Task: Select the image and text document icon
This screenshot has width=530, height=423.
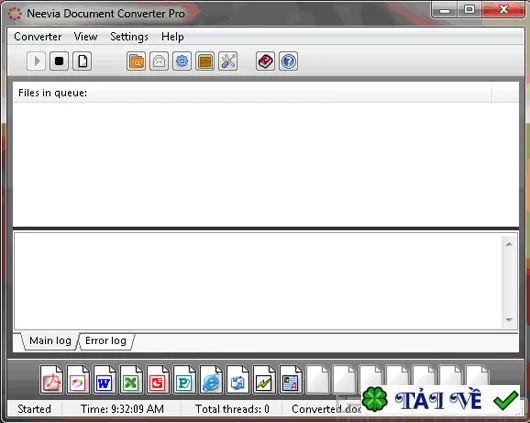Action: (291, 379)
